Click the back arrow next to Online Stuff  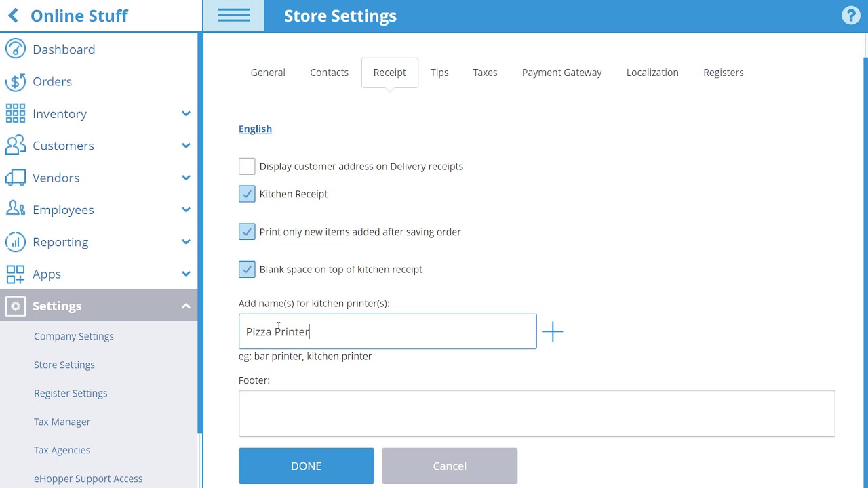click(14, 16)
